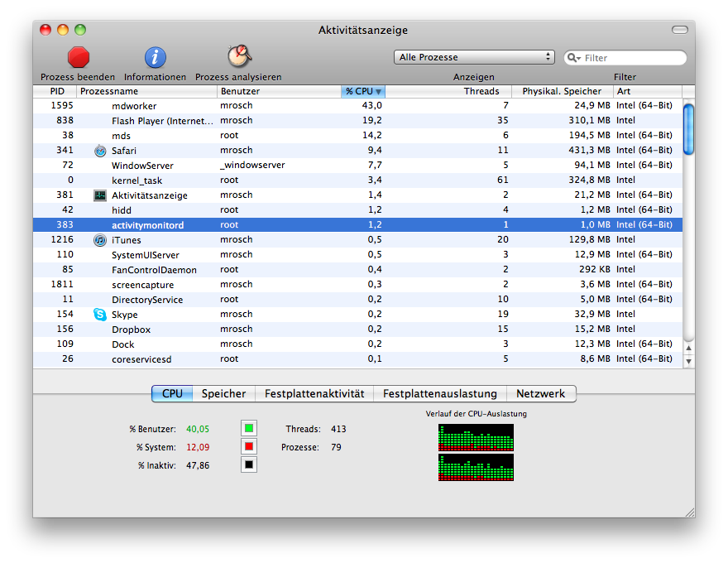Image resolution: width=728 pixels, height=563 pixels.
Task: Select the Dock process row
Action: pos(357,344)
